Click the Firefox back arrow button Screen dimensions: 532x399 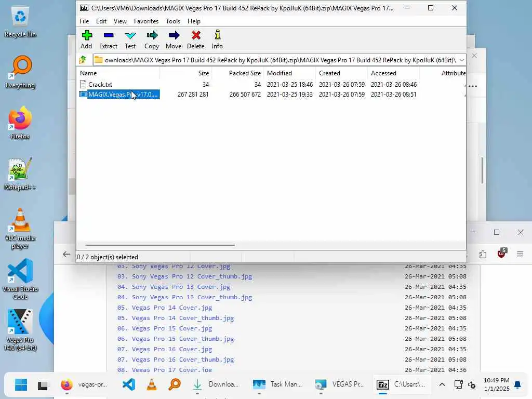pyautogui.click(x=66, y=254)
